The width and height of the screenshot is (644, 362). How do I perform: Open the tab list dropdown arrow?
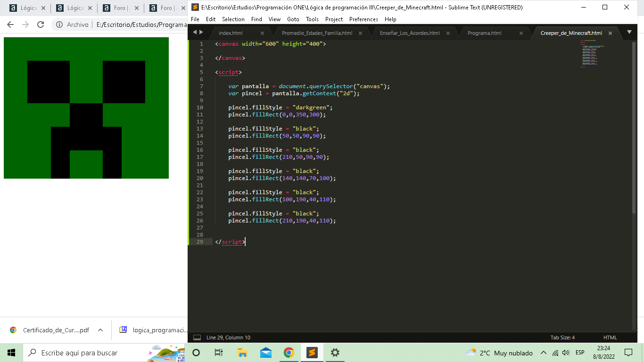[x=629, y=32]
